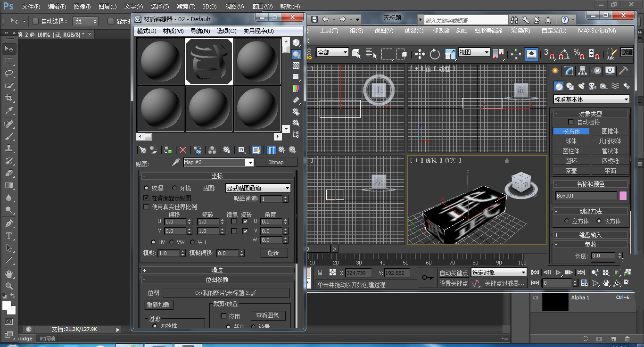Click the selection lock padlock icon
Image resolution: width=644 pixels, height=347 pixels.
click(320, 273)
